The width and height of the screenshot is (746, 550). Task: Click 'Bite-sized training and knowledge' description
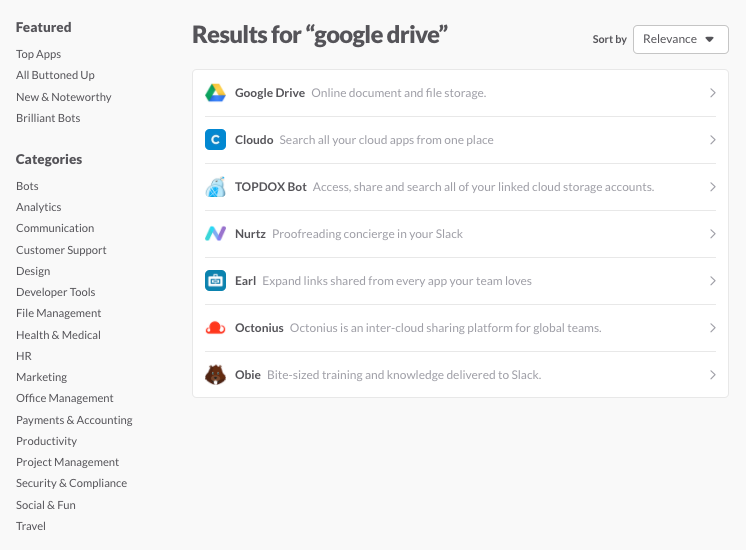coord(404,375)
